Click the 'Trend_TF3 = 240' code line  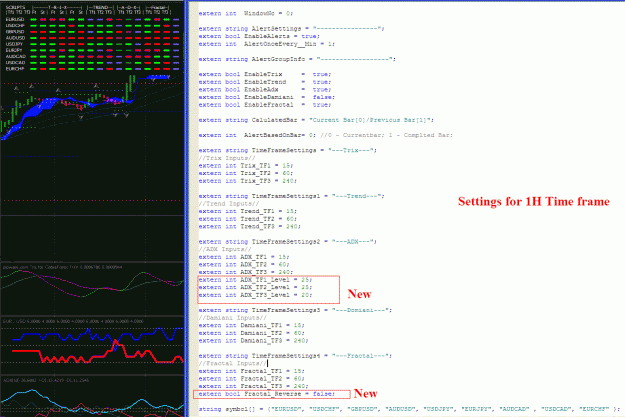tap(250, 226)
